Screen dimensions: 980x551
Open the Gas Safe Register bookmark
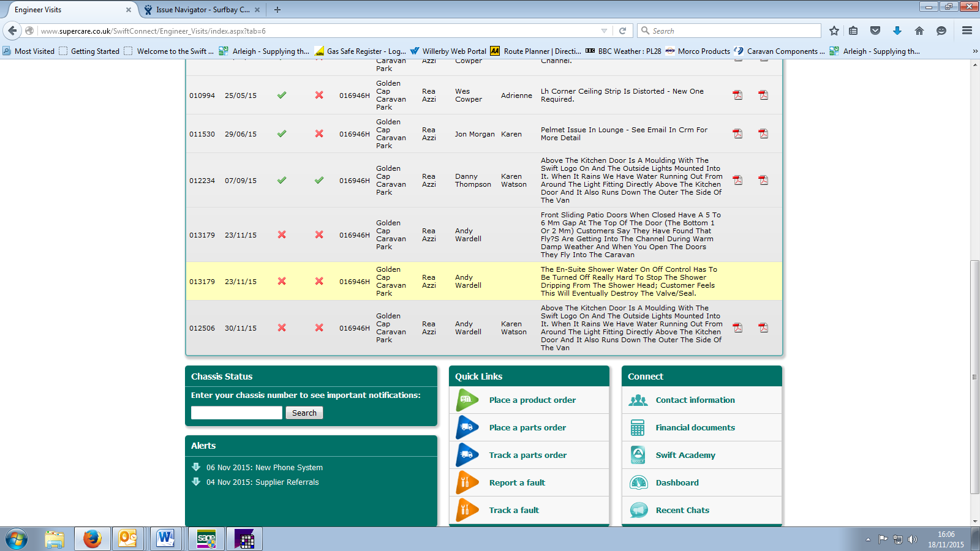click(360, 51)
